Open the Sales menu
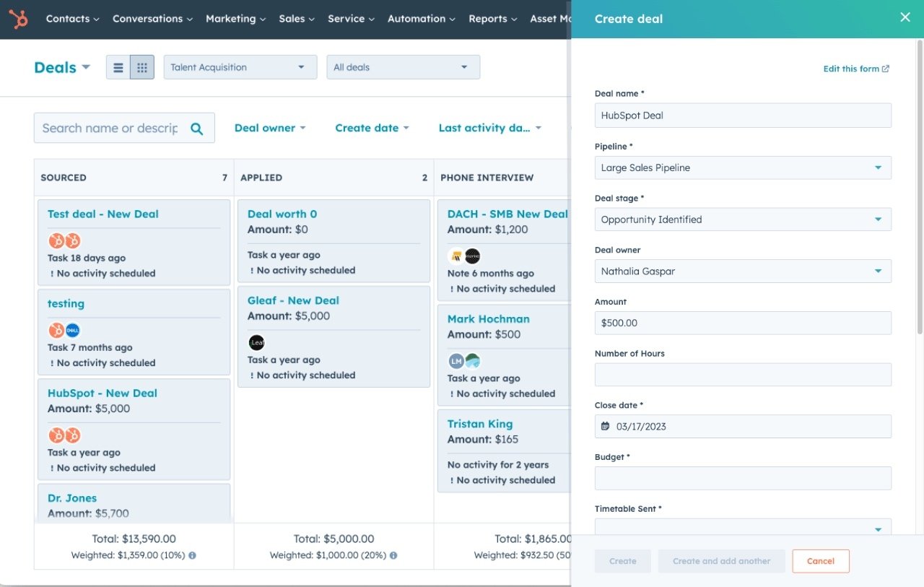Screen dimensions: 924x587 pos(296,19)
